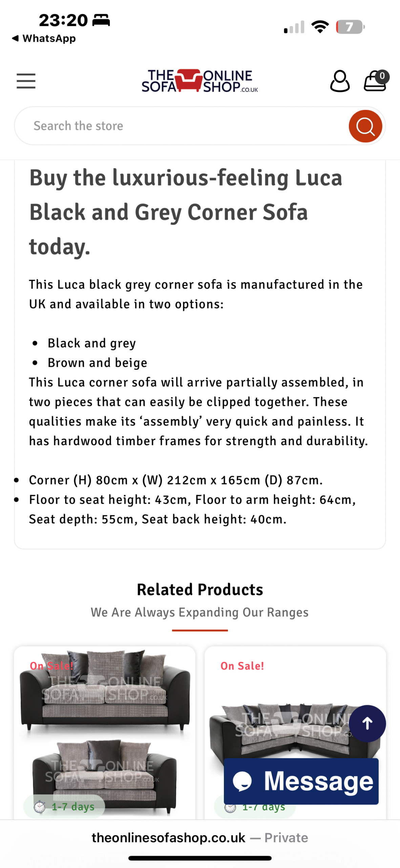This screenshot has width=400, height=868.
Task: Focus the Search the store field
Action: pyautogui.click(x=181, y=126)
